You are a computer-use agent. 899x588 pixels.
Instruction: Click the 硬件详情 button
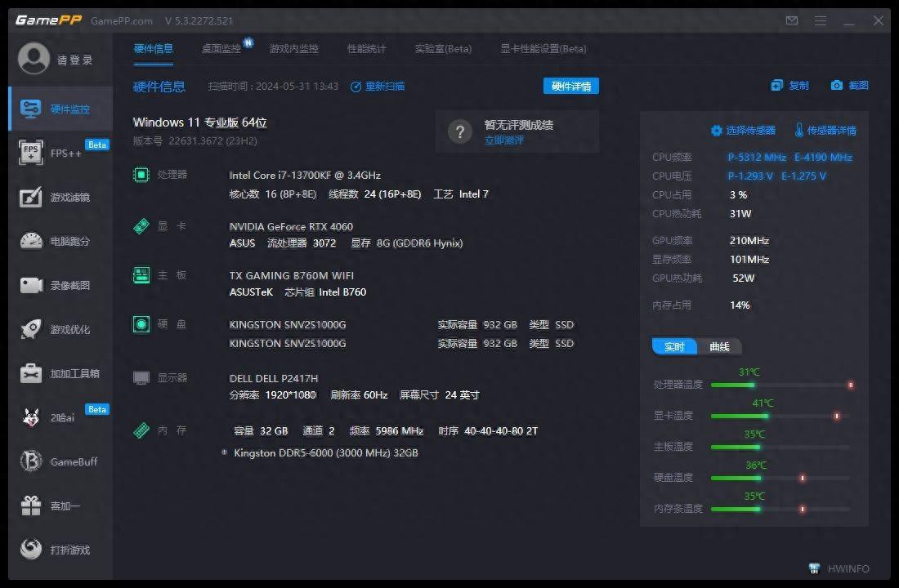[571, 86]
